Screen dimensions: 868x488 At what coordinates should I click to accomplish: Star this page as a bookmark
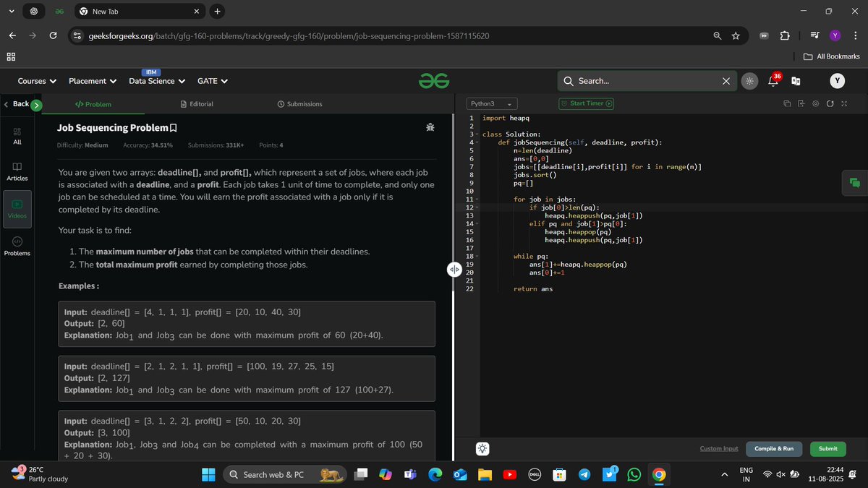(736, 35)
